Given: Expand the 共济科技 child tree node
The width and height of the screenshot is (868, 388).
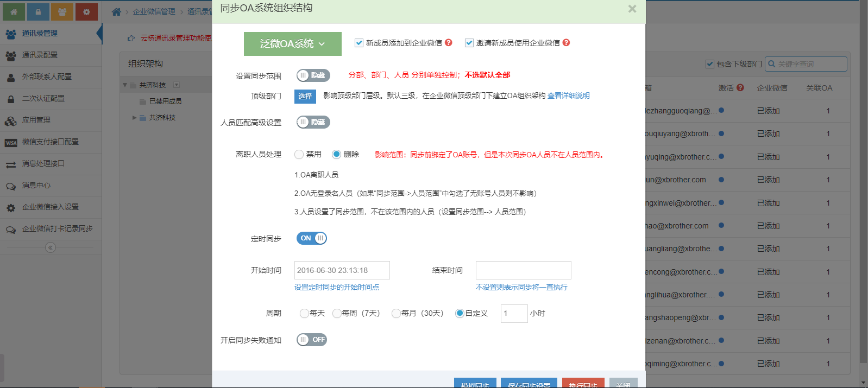Looking at the screenshot, I should (x=135, y=117).
